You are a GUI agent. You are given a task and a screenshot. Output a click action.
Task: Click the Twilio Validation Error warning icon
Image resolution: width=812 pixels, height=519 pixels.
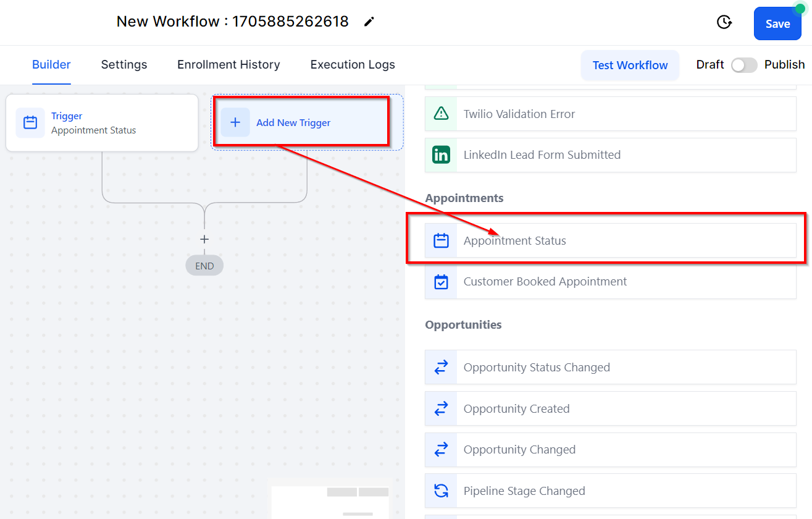click(441, 114)
